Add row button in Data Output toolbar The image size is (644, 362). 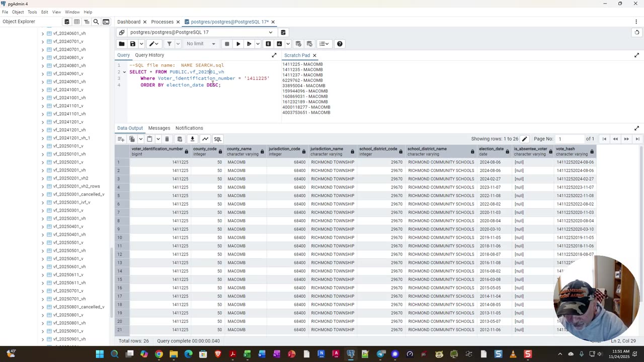121,139
